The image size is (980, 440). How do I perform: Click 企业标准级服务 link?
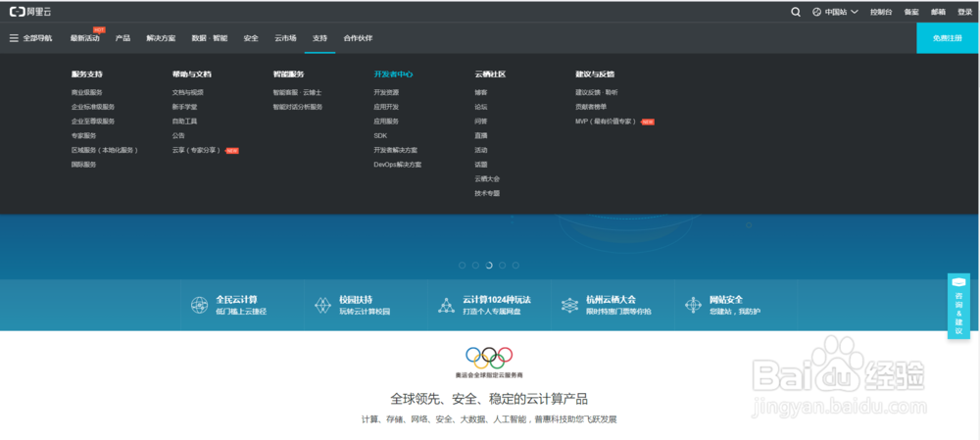(93, 107)
